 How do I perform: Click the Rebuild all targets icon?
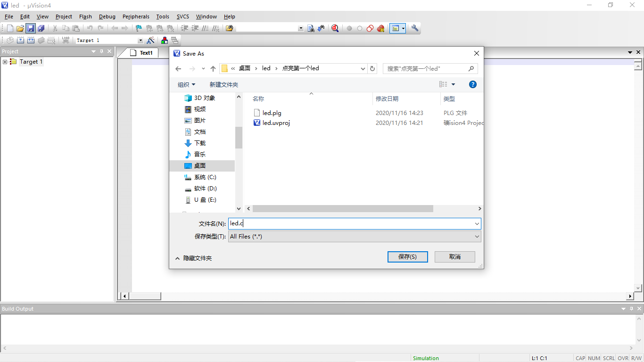(x=31, y=41)
